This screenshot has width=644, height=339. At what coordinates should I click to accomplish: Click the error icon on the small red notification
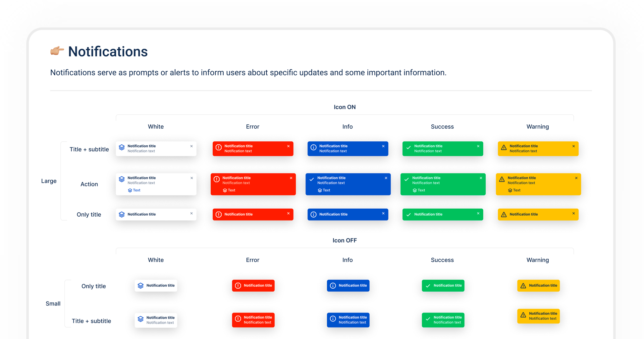(238, 285)
